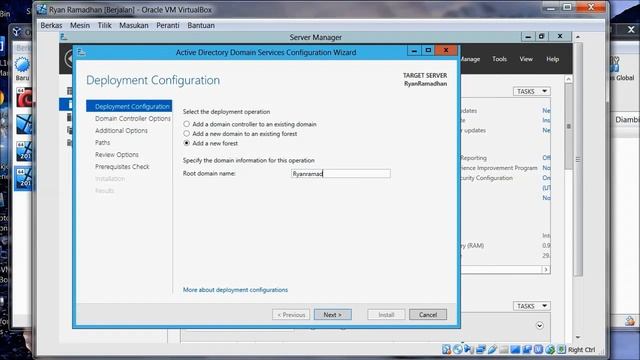The width and height of the screenshot is (640, 360).
Task: Click the VirtualBox title bar app icon
Action: click(x=42, y=9)
